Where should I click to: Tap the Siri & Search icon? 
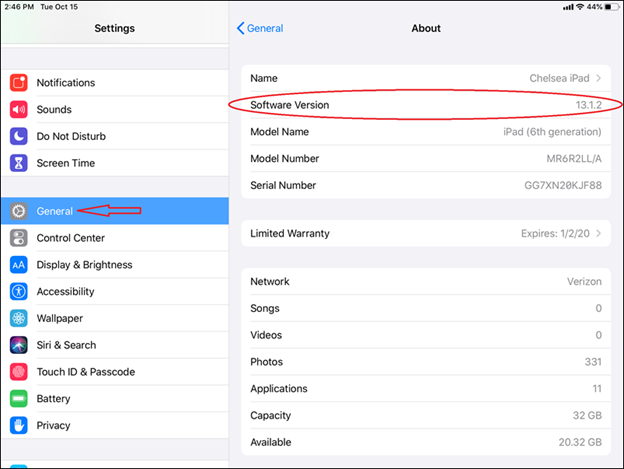click(x=19, y=345)
